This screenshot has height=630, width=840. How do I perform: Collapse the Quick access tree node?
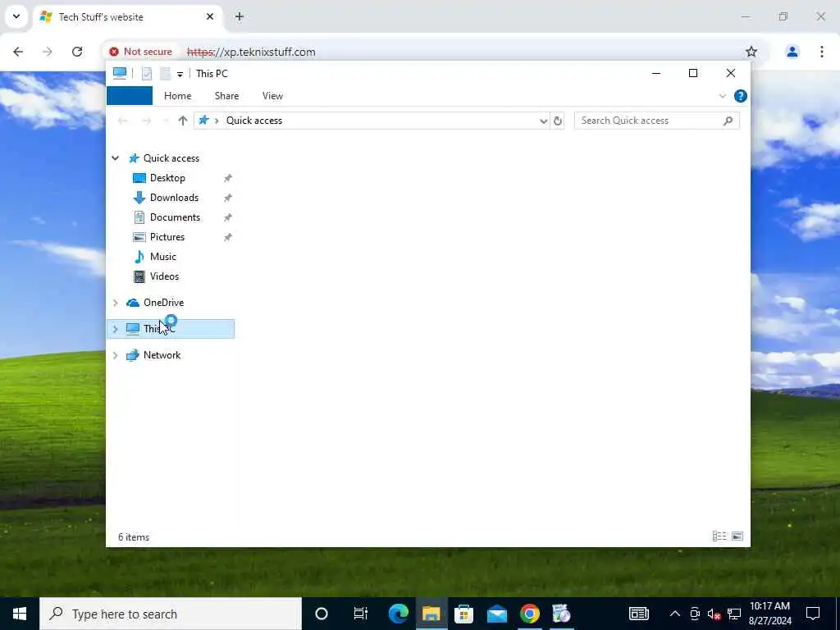(115, 158)
